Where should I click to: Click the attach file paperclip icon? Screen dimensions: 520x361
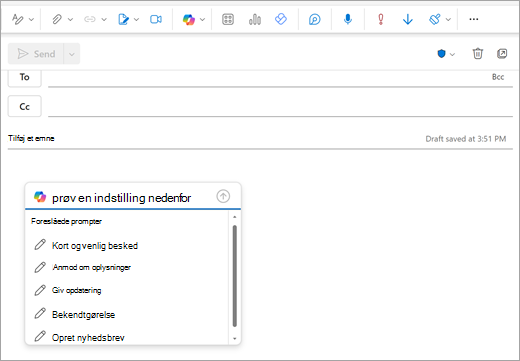pyautogui.click(x=57, y=19)
